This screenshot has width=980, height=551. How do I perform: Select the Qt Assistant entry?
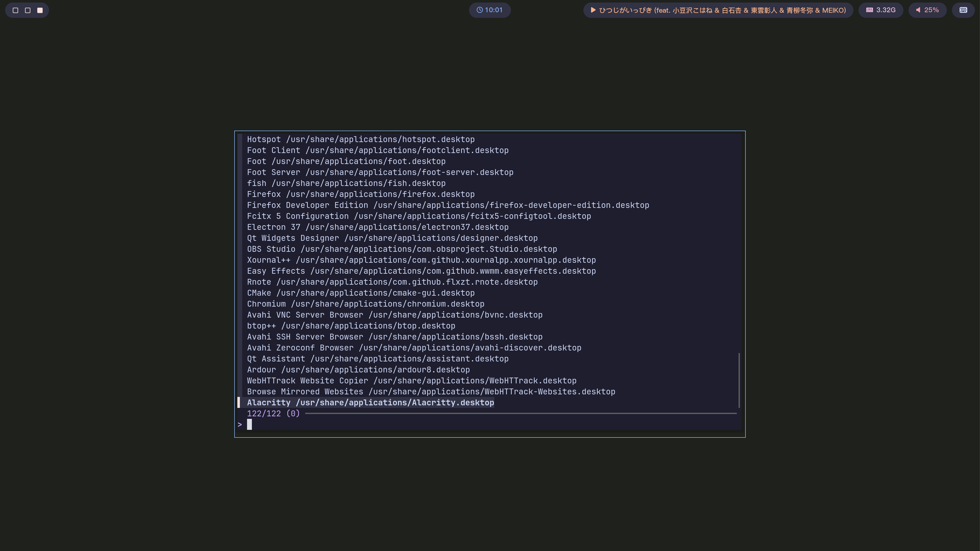(378, 359)
